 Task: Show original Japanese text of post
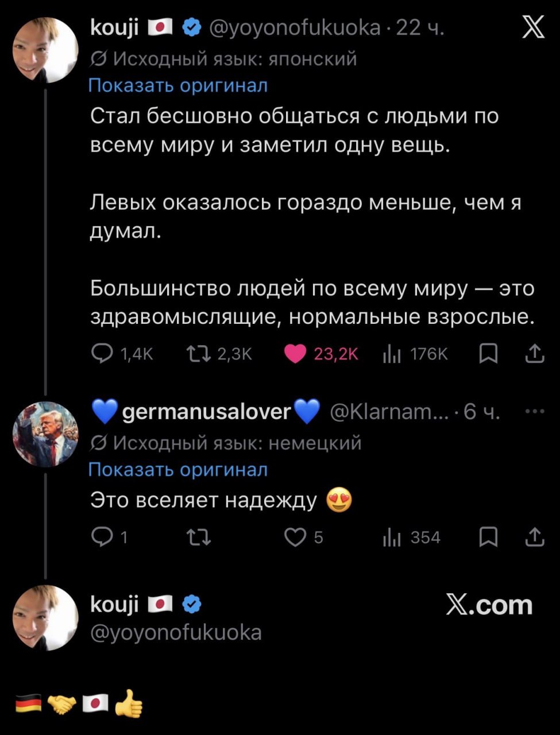coord(178,86)
